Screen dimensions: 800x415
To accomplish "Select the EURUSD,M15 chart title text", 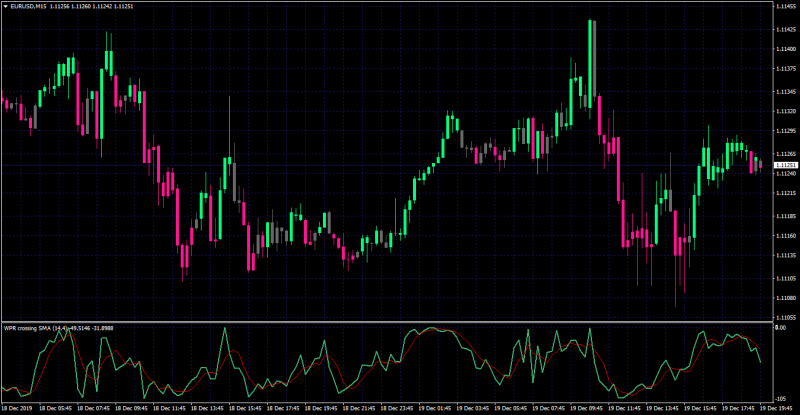I will click(x=28, y=7).
